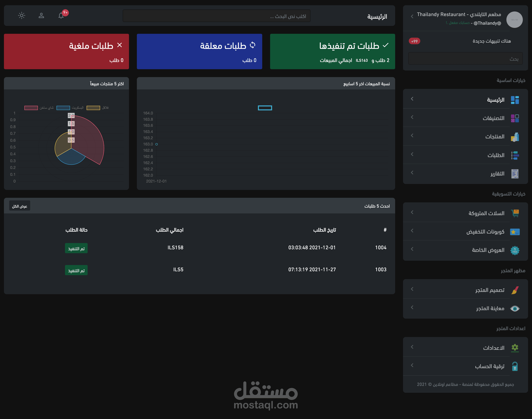Expand the restaurant account chevron
532x419 pixels.
412,16
